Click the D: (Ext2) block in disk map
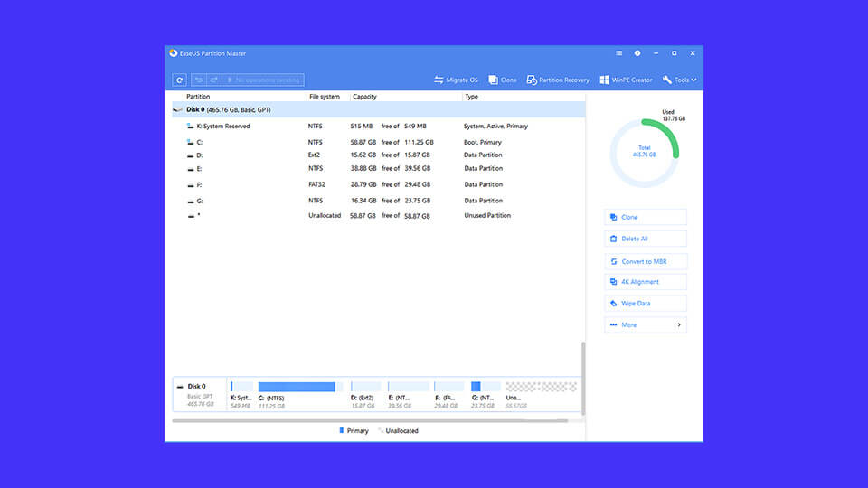Screen dimensions: 868x488 click(365, 395)
